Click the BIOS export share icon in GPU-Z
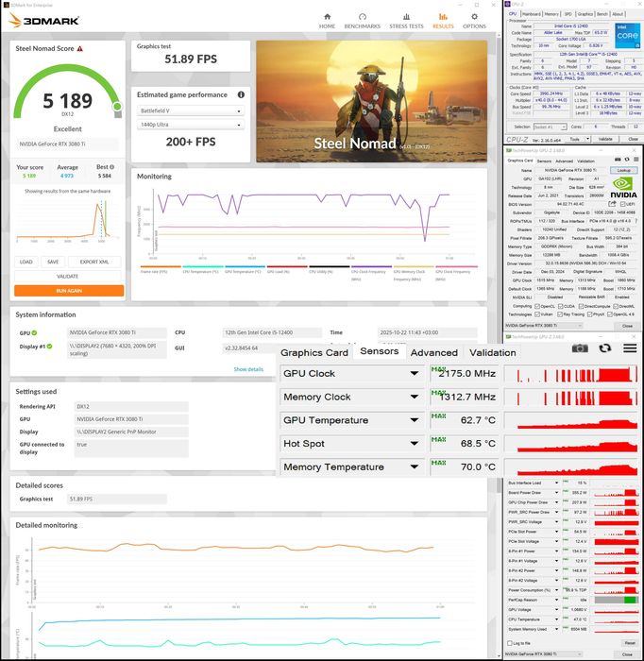The width and height of the screenshot is (644, 661). 612,204
